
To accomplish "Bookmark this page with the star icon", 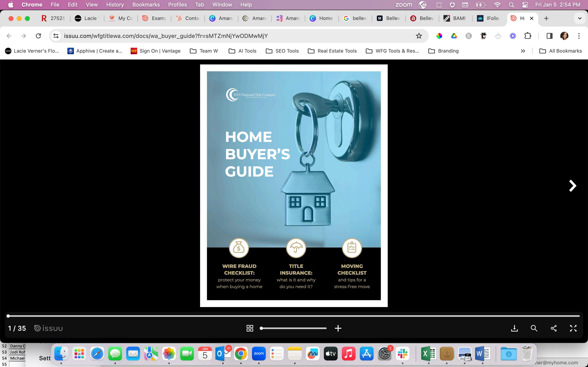I will click(x=419, y=36).
